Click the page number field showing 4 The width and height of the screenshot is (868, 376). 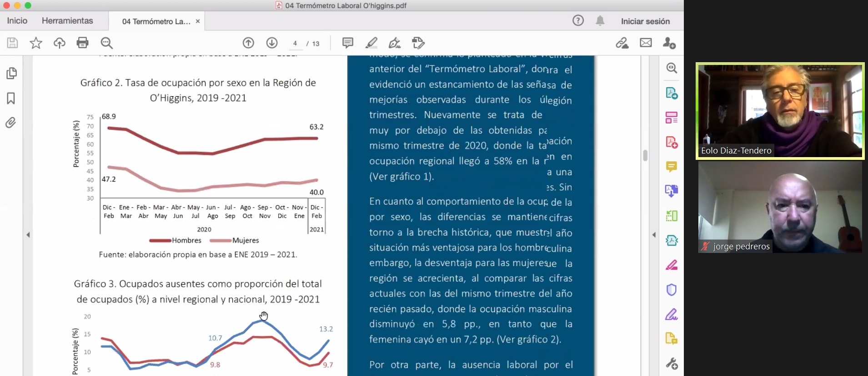click(295, 44)
